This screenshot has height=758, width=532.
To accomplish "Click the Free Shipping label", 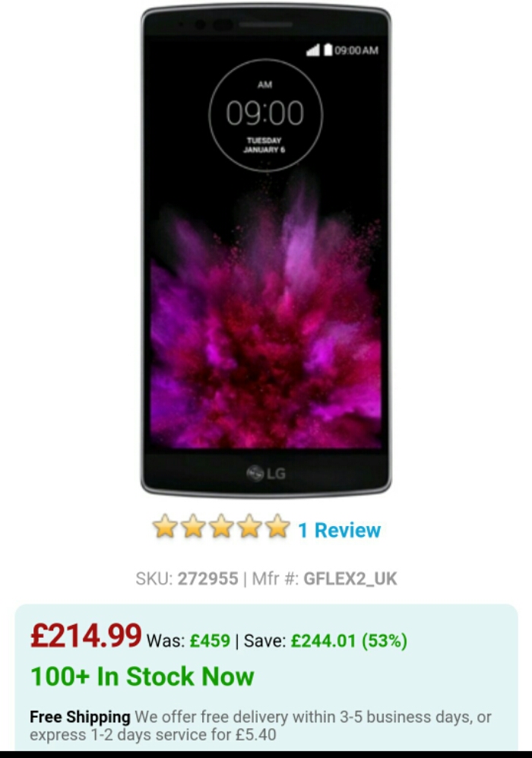I will point(81,717).
